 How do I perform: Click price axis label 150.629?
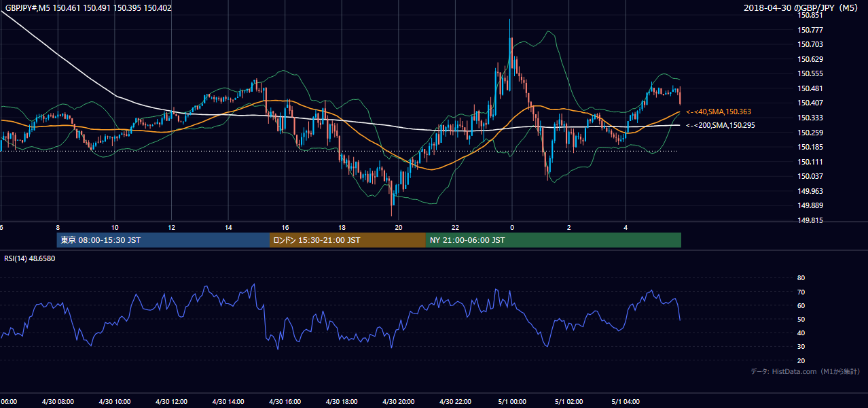[x=810, y=59]
